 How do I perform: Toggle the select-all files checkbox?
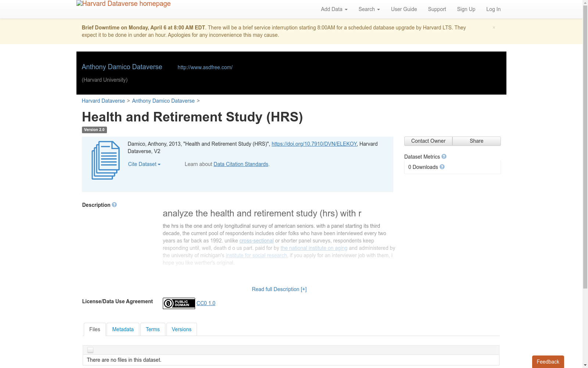(90, 350)
